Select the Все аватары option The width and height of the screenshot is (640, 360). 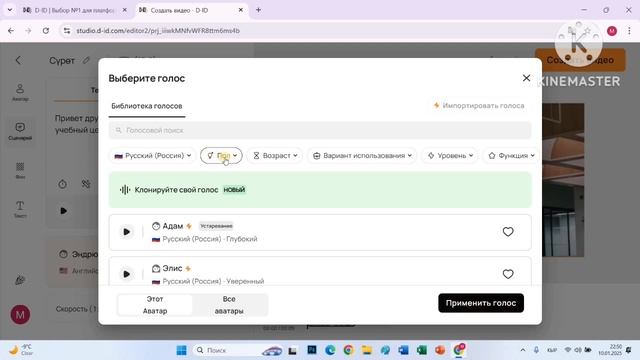click(x=229, y=305)
